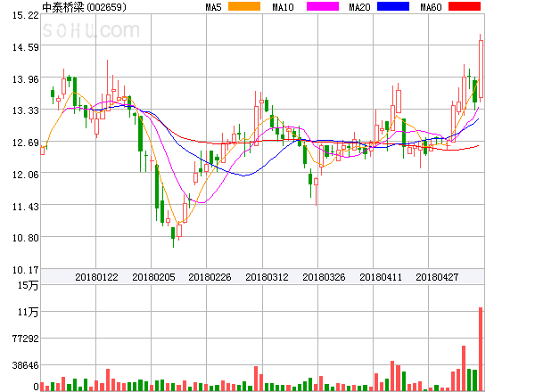This screenshot has width=535, height=392.
Task: Click the 11.43 price axis label
Action: pos(26,207)
